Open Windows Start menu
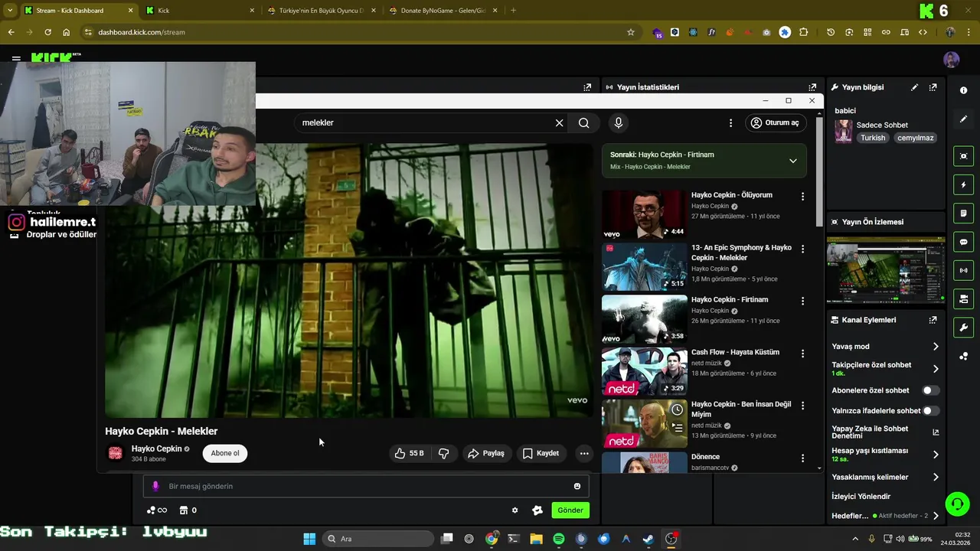Image resolution: width=980 pixels, height=551 pixels. pos(309,539)
